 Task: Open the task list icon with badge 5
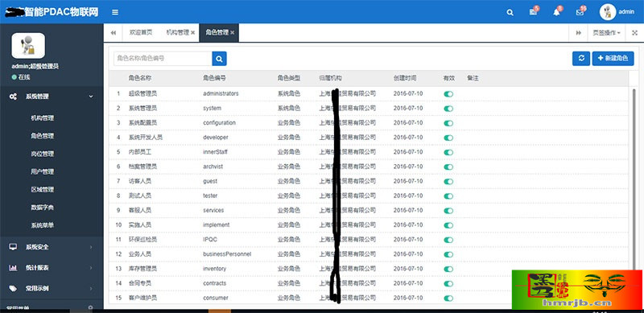(534, 12)
